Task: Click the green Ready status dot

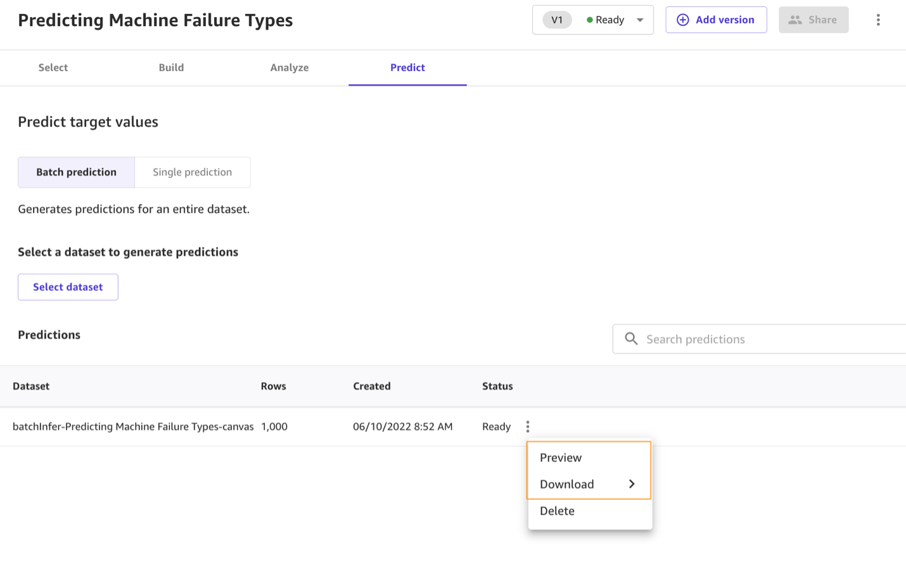Action: point(589,20)
